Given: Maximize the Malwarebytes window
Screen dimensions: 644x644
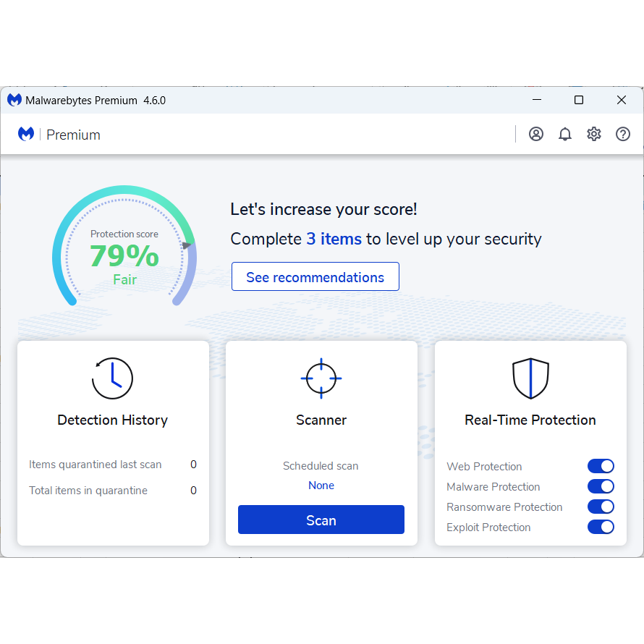Looking at the screenshot, I should [578, 100].
